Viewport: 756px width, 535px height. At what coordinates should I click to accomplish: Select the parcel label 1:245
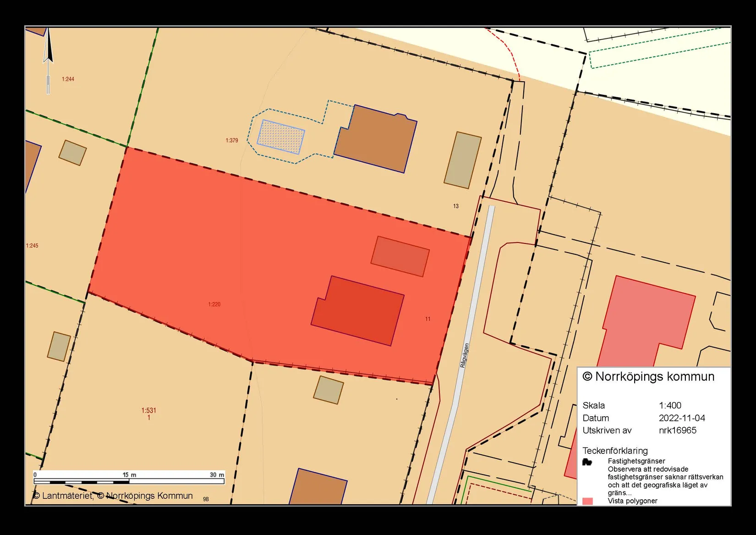coord(32,246)
